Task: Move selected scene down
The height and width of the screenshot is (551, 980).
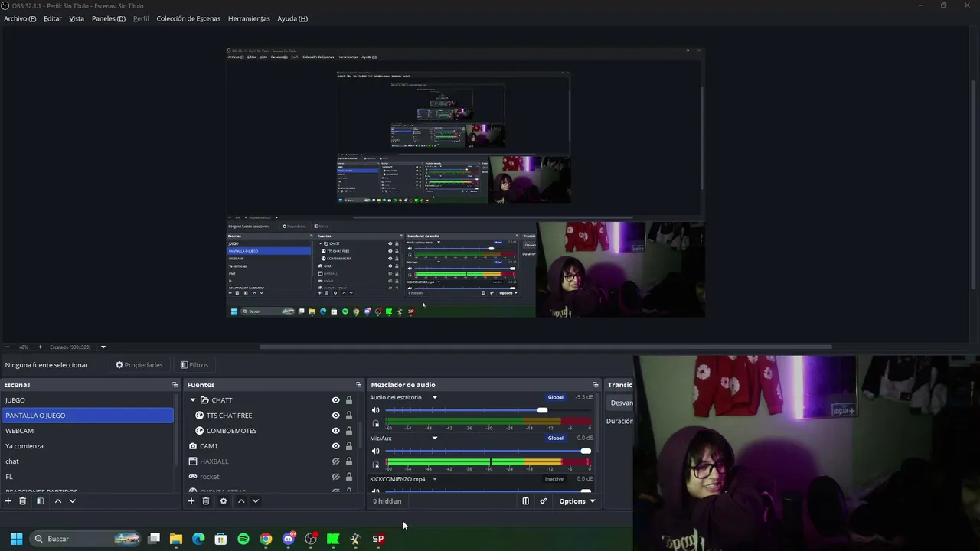Action: tap(72, 501)
